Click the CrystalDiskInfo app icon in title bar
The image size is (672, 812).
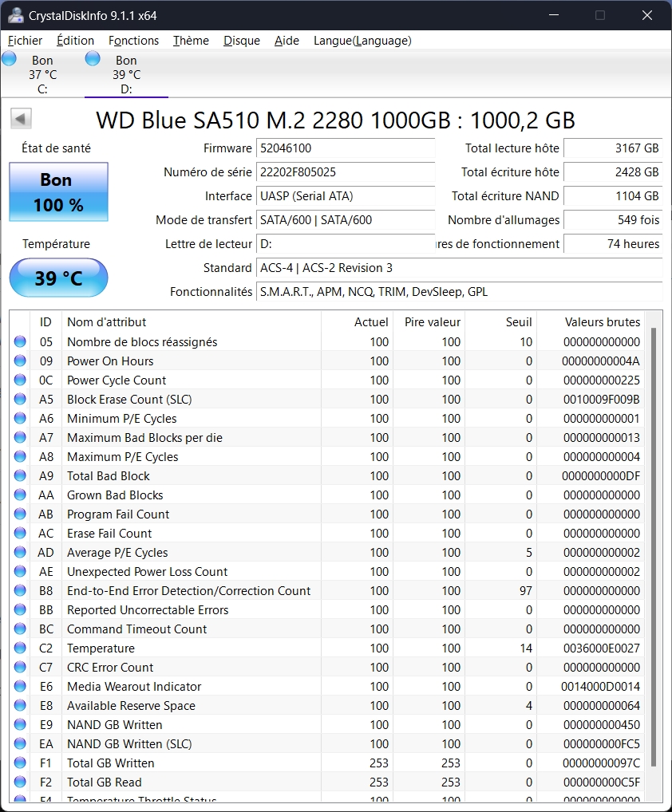point(15,15)
